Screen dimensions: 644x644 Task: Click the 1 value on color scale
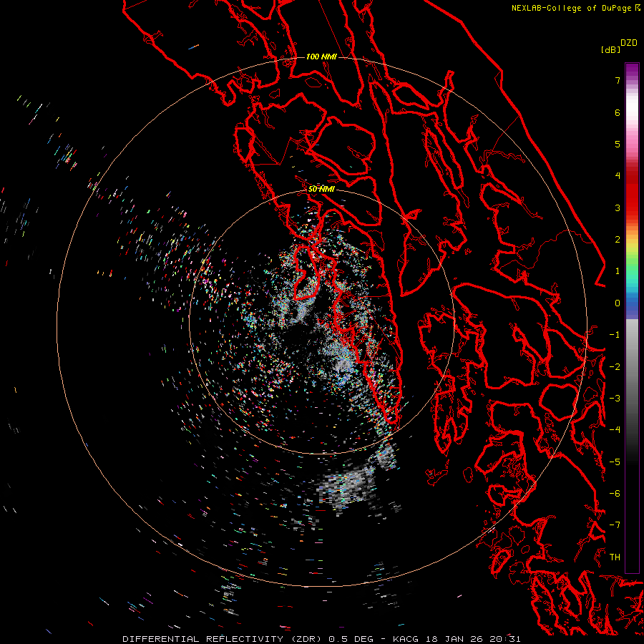[x=618, y=271]
